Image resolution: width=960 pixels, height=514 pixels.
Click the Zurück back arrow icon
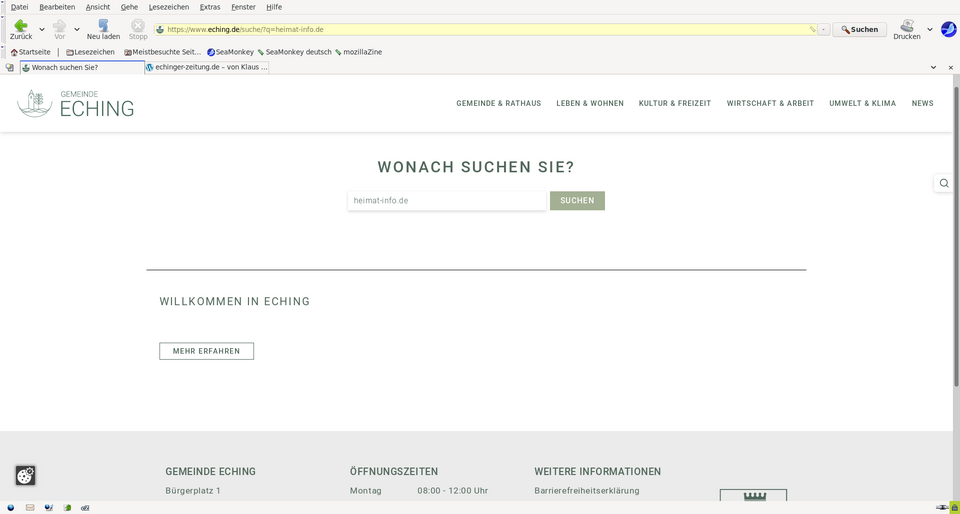[x=20, y=26]
